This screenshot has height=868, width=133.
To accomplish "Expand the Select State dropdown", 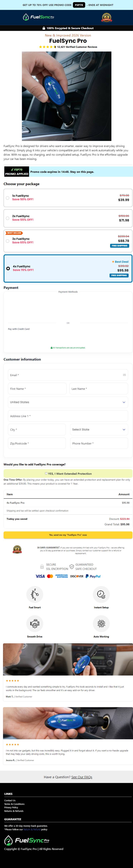I will click(99, 430).
